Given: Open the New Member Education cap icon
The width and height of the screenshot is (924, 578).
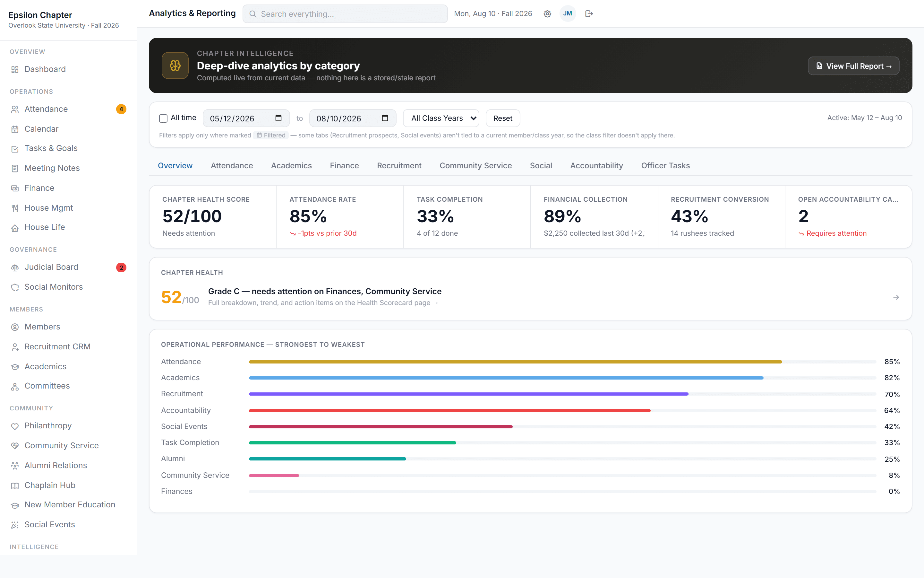Looking at the screenshot, I should click(x=15, y=505).
